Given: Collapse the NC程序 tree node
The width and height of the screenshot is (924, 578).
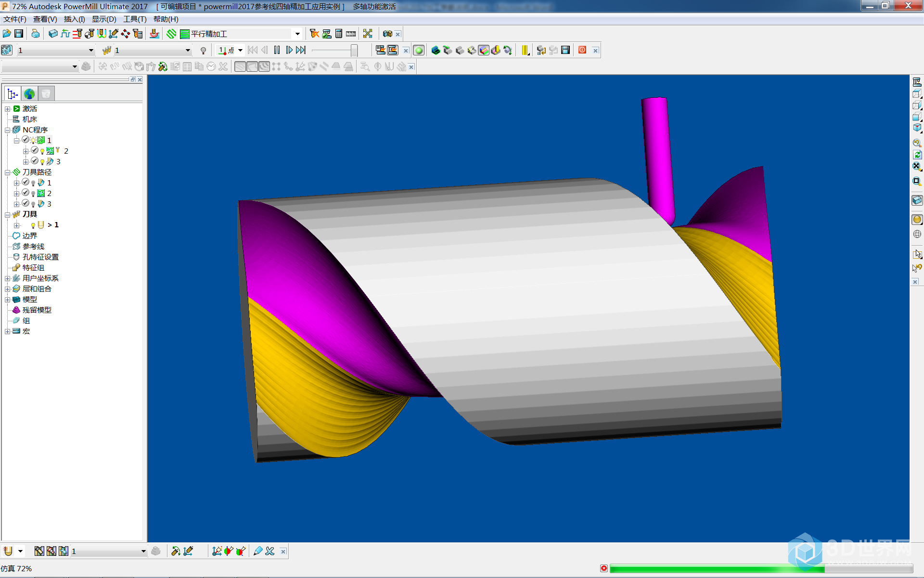Looking at the screenshot, I should pos(8,130).
